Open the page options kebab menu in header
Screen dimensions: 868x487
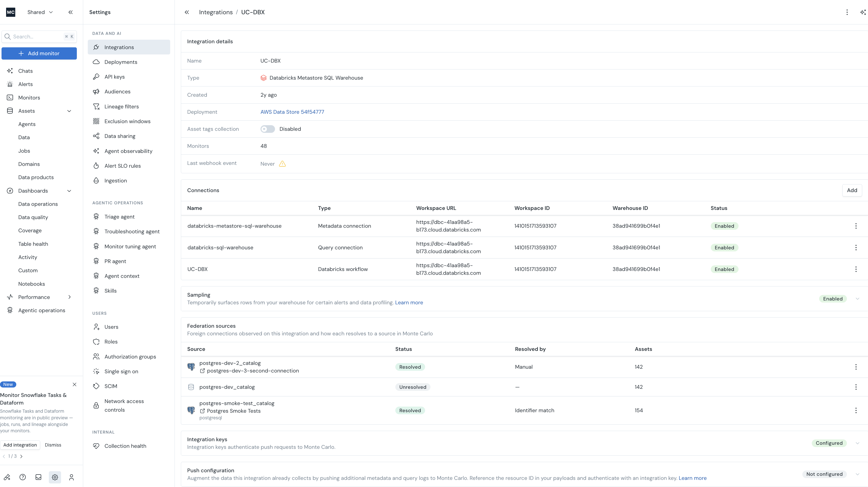click(x=847, y=12)
